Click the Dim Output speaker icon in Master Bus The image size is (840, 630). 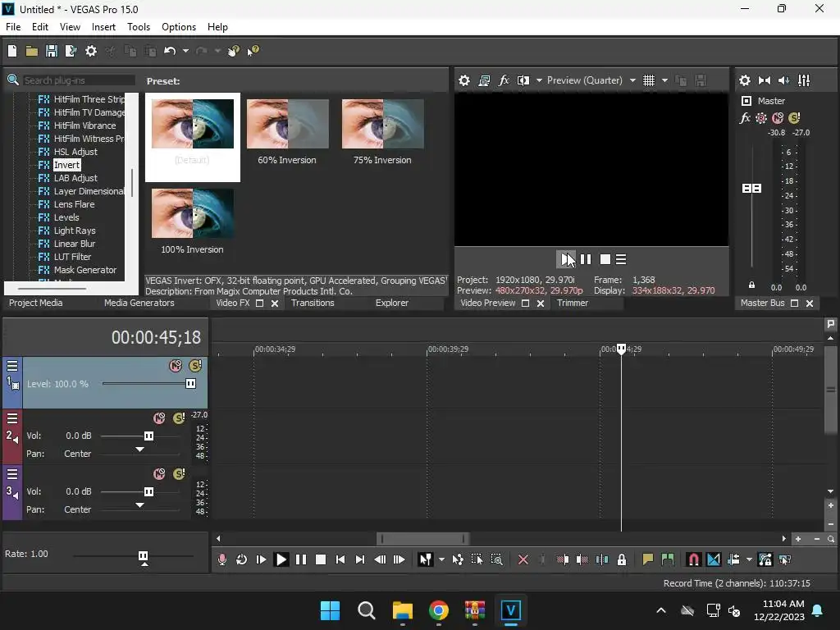point(783,80)
